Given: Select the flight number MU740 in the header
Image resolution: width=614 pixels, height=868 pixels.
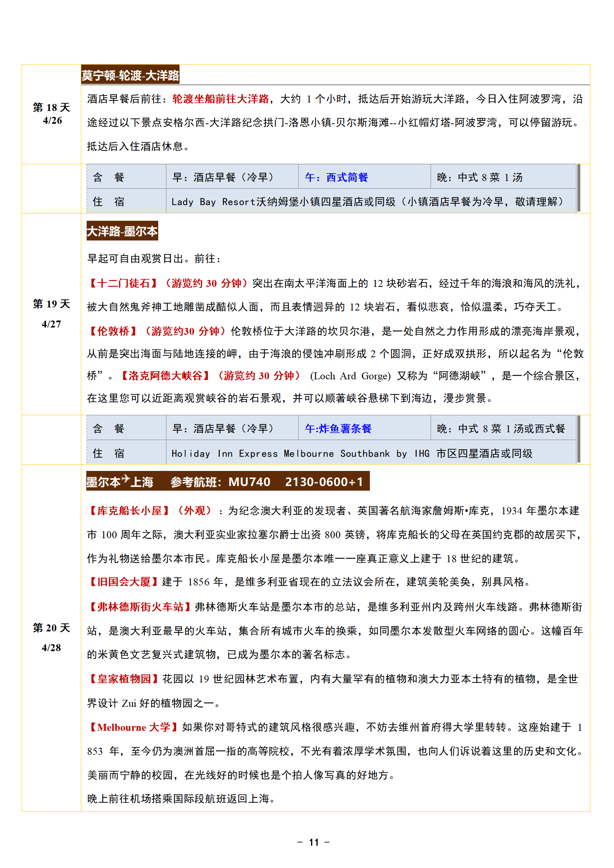Looking at the screenshot, I should (x=249, y=482).
